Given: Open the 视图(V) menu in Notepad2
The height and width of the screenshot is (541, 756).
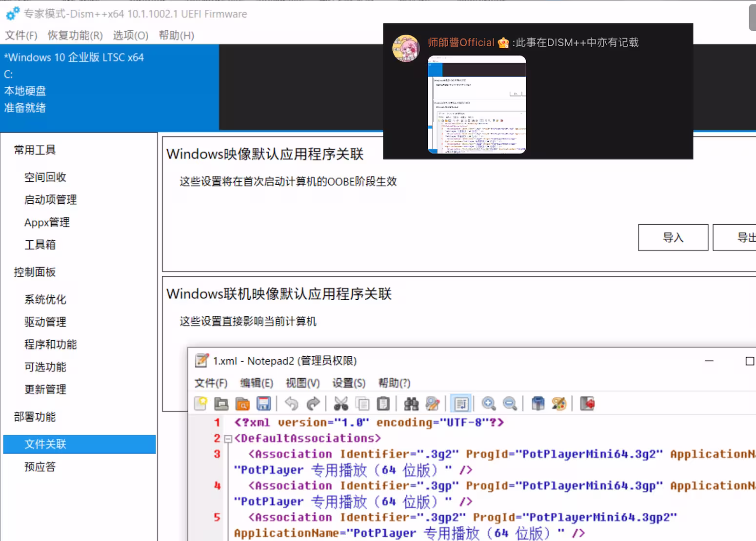Looking at the screenshot, I should coord(302,383).
